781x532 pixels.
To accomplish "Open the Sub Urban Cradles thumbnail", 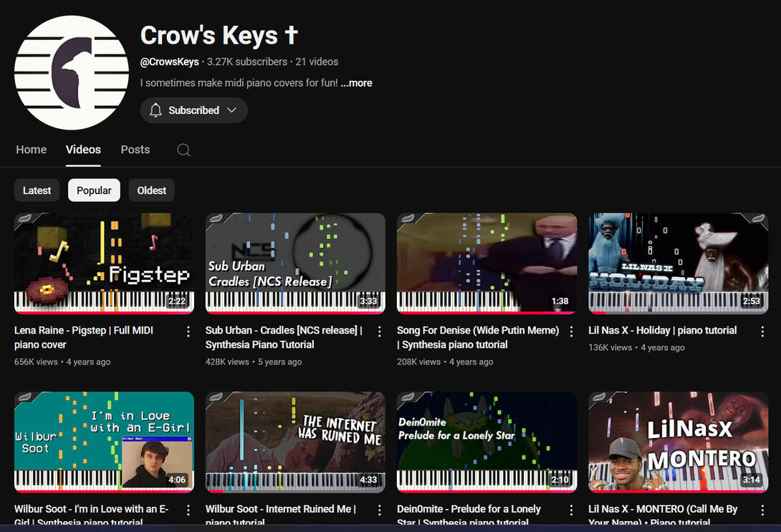I will (295, 263).
